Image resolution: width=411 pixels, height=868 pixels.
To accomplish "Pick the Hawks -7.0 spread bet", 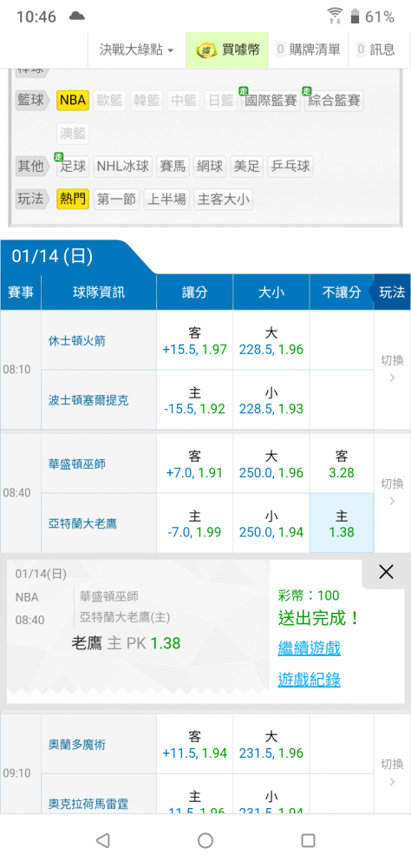I will 195,523.
